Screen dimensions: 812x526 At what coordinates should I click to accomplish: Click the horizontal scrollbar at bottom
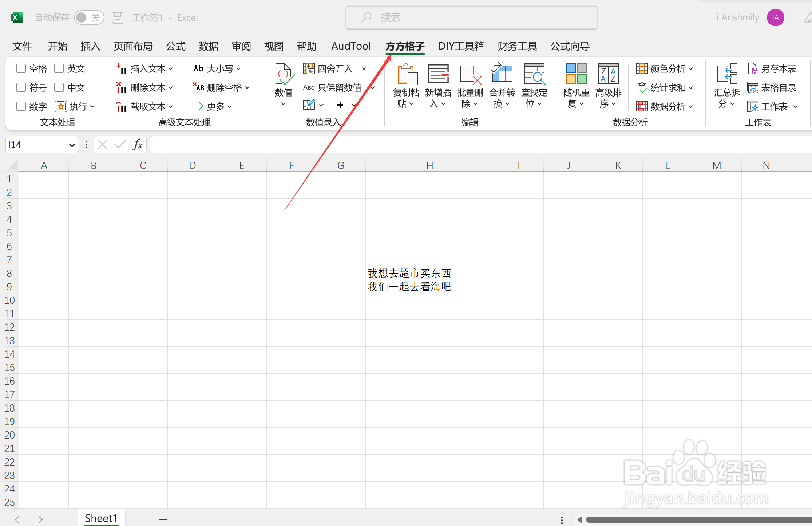click(692, 520)
